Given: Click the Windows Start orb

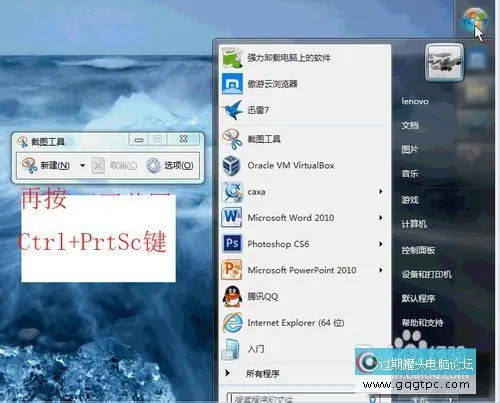Looking at the screenshot, I should click(474, 21).
